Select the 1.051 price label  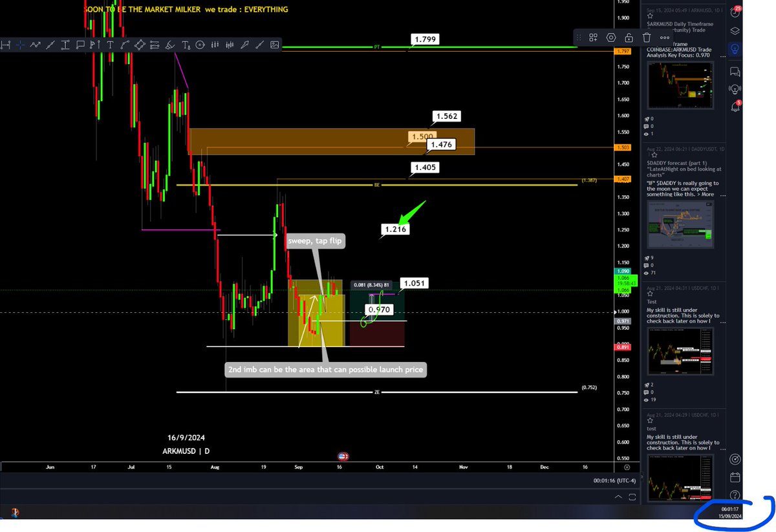414,282
